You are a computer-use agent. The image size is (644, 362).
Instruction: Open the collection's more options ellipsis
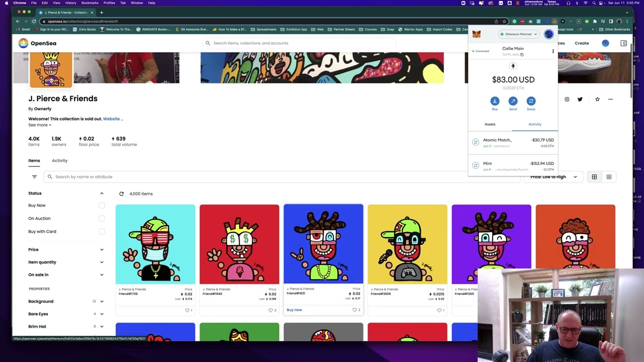[610, 100]
